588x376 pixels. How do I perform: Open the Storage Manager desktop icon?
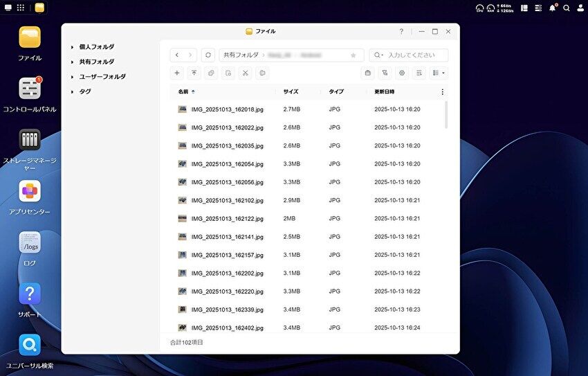coord(29,141)
